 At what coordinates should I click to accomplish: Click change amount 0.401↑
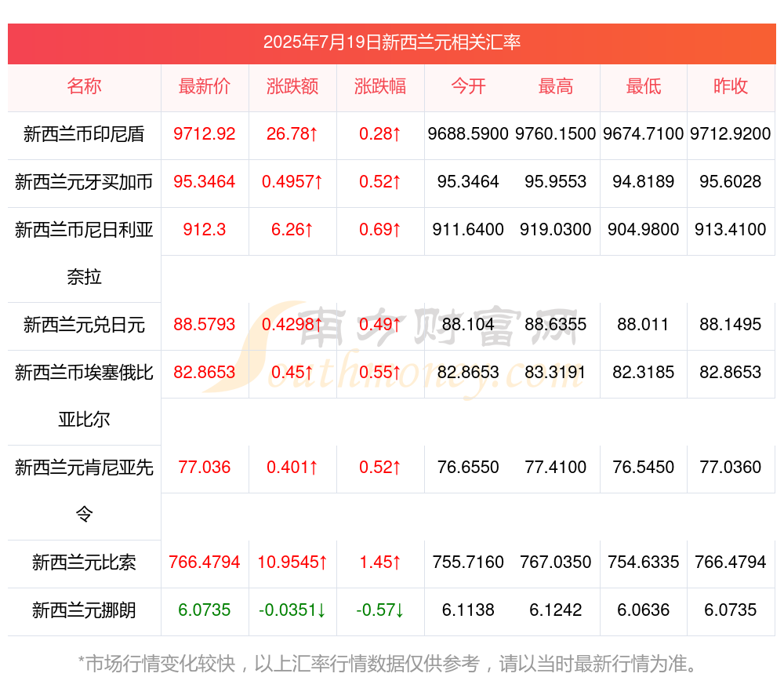(292, 468)
